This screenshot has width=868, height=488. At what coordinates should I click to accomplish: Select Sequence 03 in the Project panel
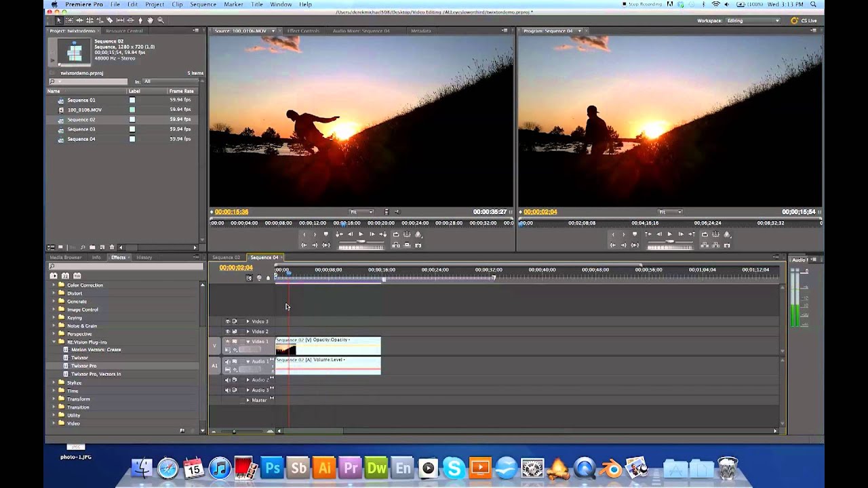81,129
